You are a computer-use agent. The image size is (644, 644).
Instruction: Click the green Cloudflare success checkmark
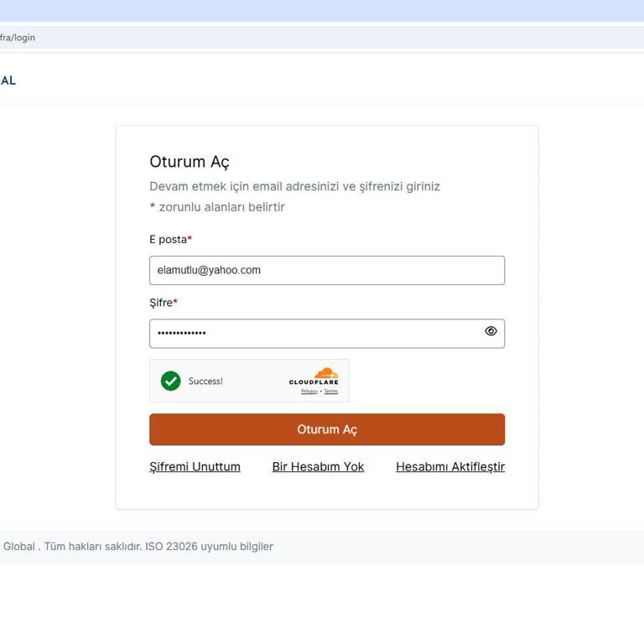pyautogui.click(x=171, y=381)
